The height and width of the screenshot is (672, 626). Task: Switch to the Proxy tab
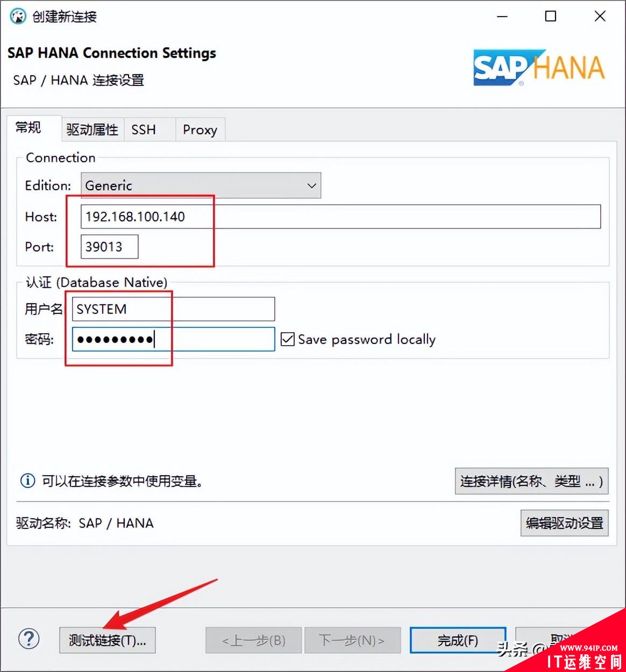point(200,130)
